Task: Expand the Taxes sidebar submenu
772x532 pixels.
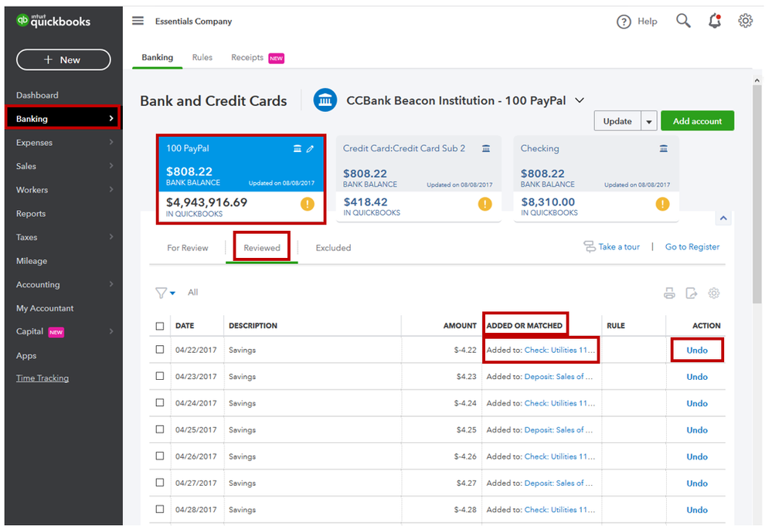Action: (x=111, y=237)
